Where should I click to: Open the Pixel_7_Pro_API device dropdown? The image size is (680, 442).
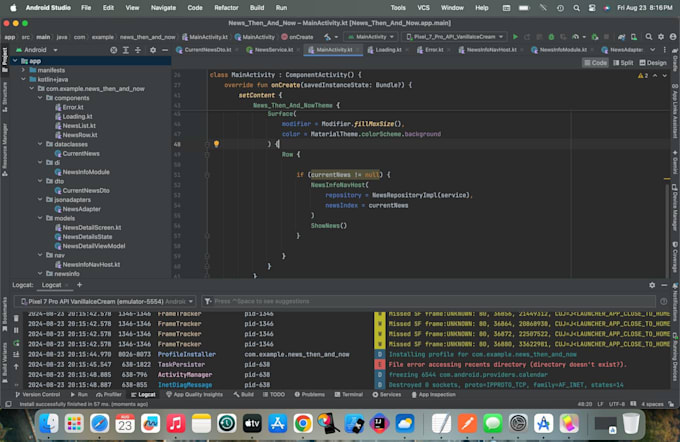pos(454,37)
